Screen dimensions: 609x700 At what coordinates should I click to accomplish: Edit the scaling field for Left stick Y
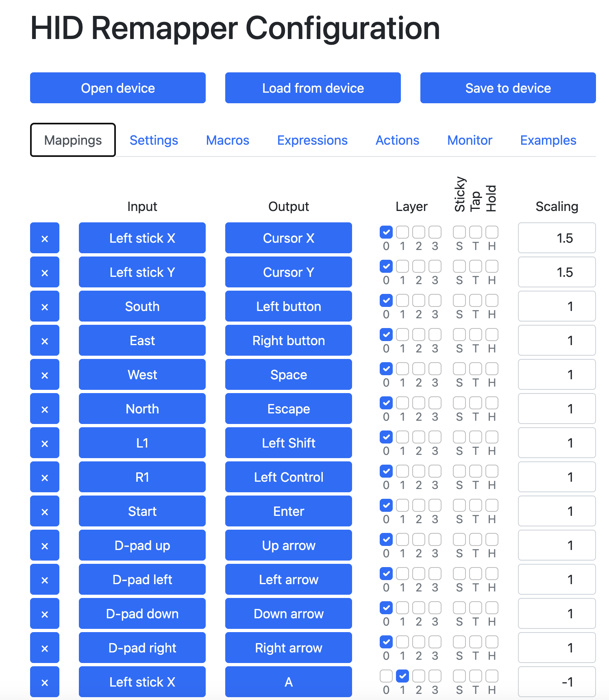[557, 272]
